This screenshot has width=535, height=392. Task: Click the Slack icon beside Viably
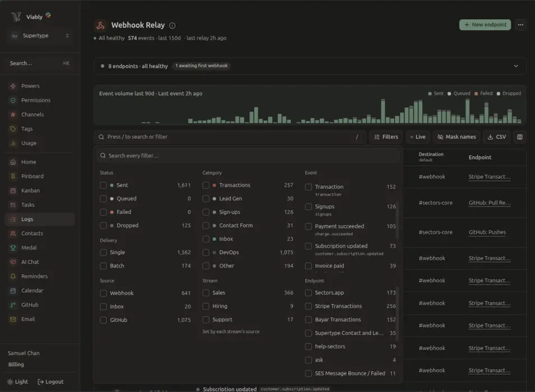(48, 15)
